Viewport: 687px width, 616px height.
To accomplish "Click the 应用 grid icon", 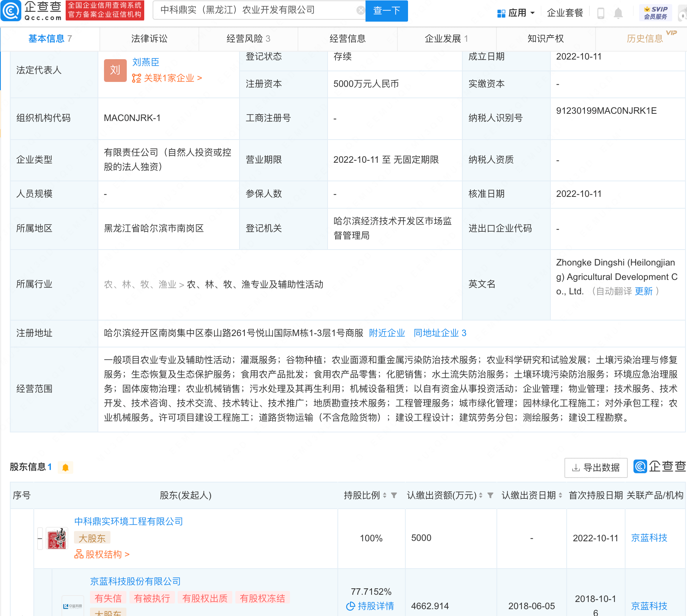I will coord(501,14).
